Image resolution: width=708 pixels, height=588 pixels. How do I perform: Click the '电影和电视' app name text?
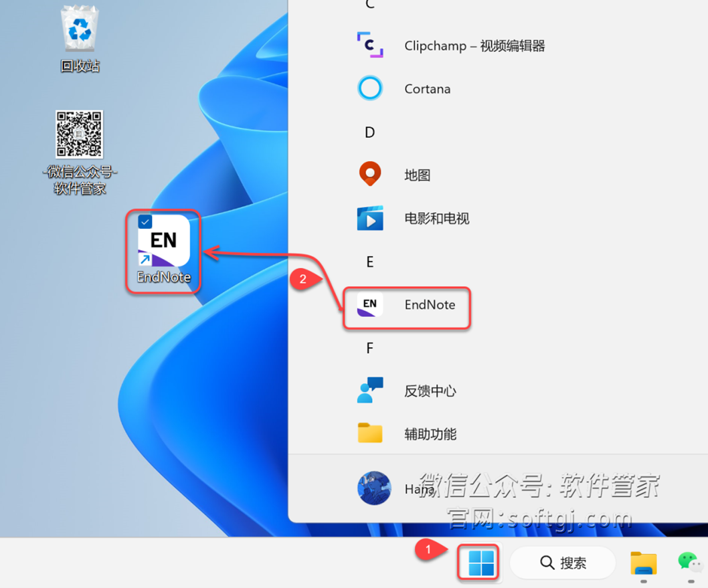[x=436, y=219]
